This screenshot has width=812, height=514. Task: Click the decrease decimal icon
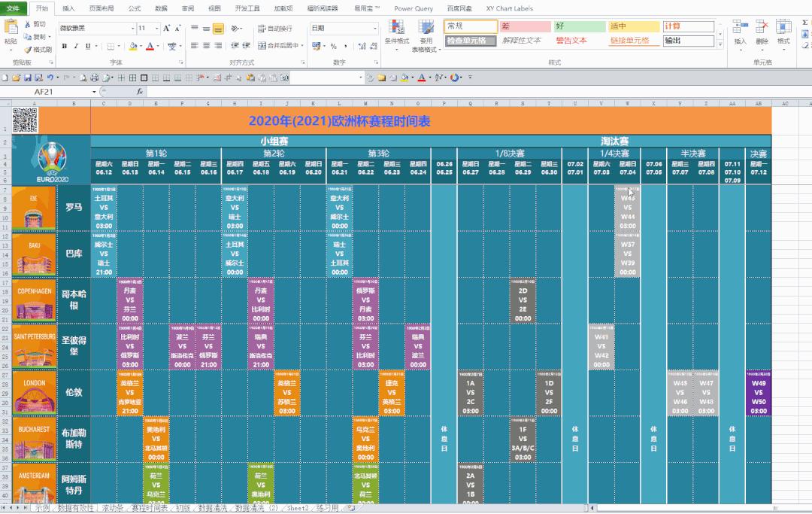pyautogui.click(x=374, y=46)
